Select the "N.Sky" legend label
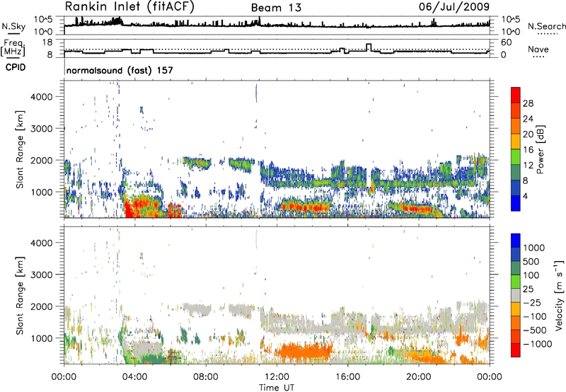Viewport: 566px width, 392px height. pos(13,26)
